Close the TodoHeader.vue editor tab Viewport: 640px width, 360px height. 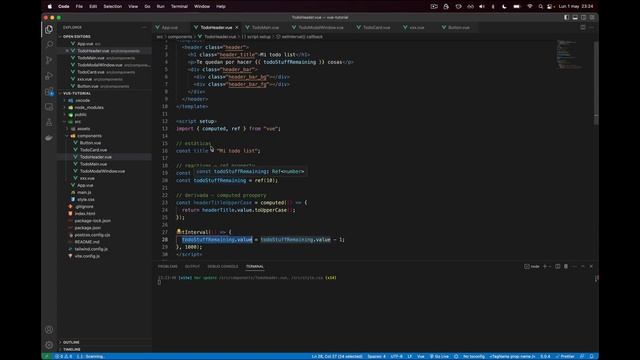click(236, 27)
